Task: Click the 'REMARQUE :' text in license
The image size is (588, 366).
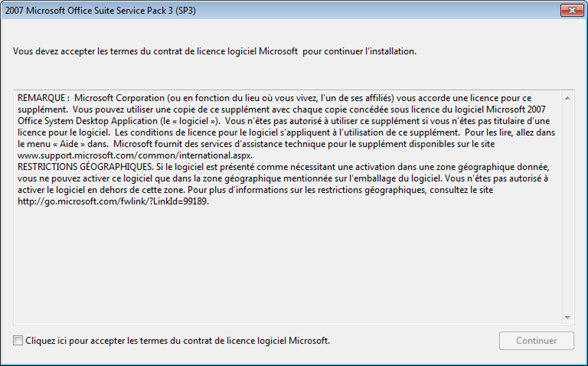Action: coord(43,98)
